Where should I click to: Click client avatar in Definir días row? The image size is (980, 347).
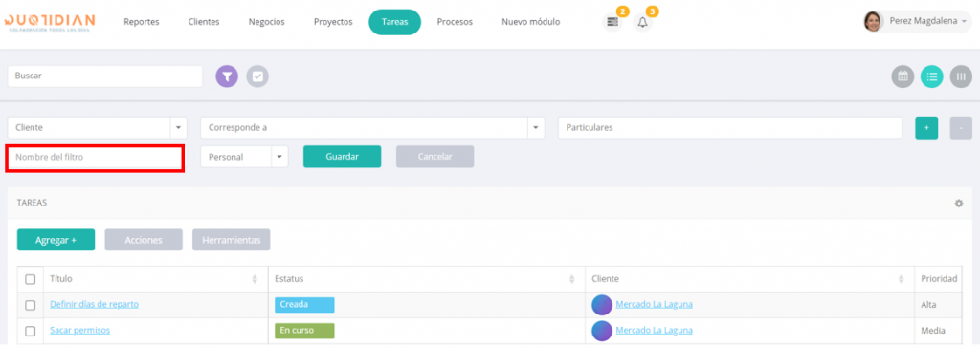(602, 305)
